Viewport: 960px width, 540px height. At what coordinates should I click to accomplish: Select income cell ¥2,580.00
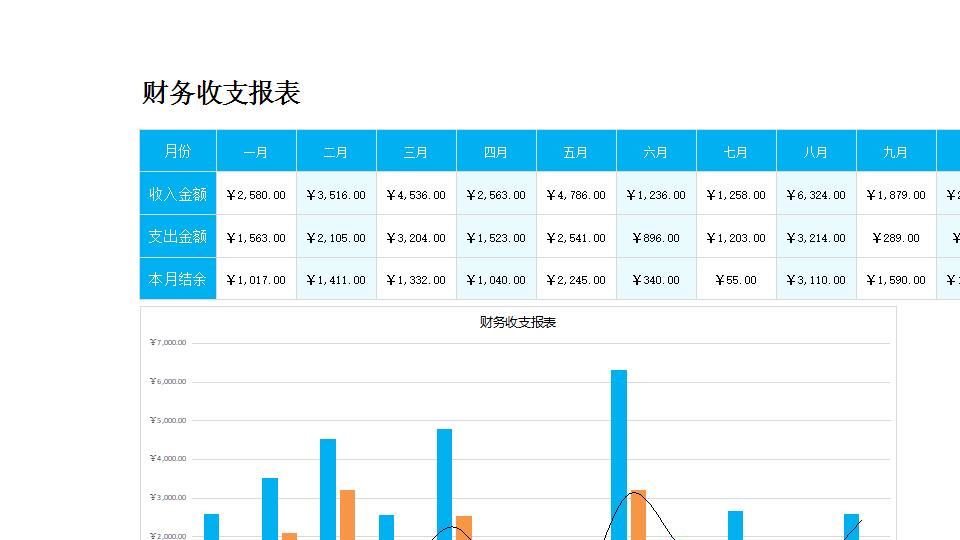point(257,193)
